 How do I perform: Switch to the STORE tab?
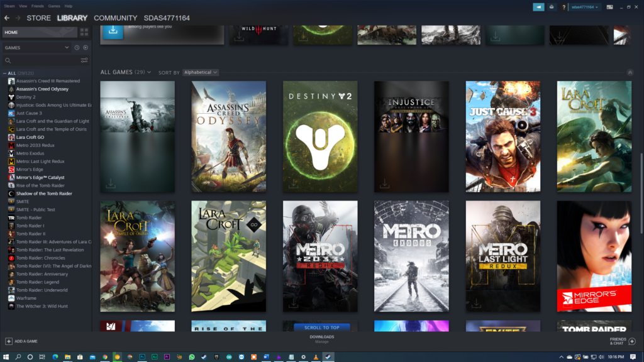(x=38, y=18)
